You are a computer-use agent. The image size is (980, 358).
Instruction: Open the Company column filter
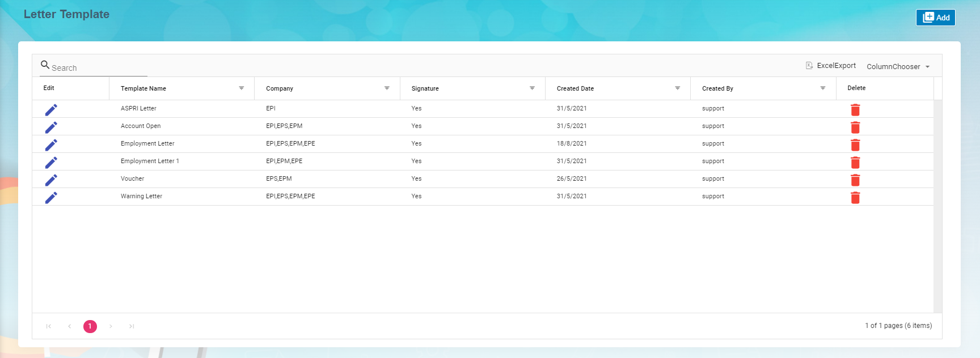387,88
